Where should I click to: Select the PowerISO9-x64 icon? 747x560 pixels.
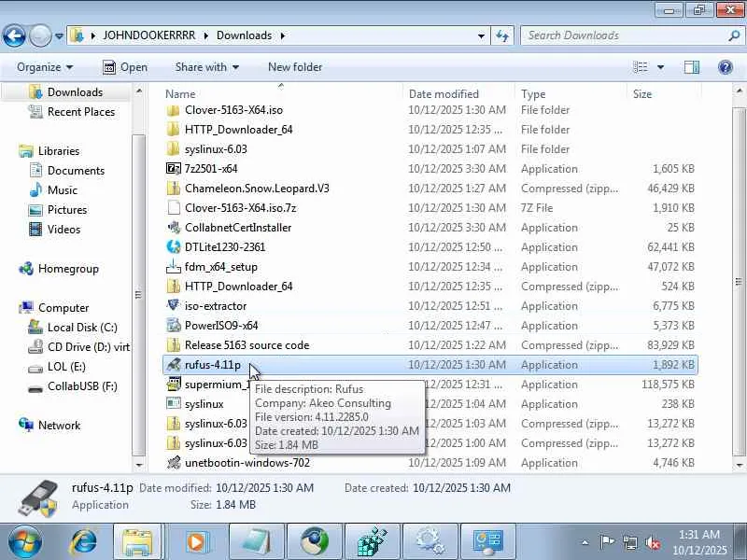(x=174, y=325)
